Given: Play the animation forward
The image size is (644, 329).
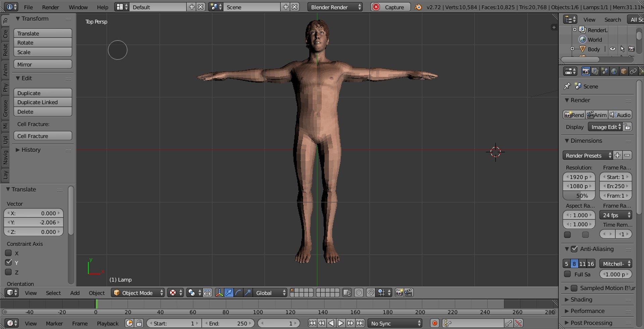Looking at the screenshot, I should pos(340,323).
